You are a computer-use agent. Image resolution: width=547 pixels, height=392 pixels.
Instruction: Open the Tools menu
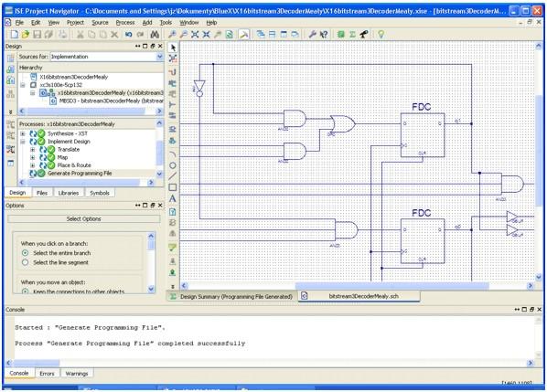point(166,22)
